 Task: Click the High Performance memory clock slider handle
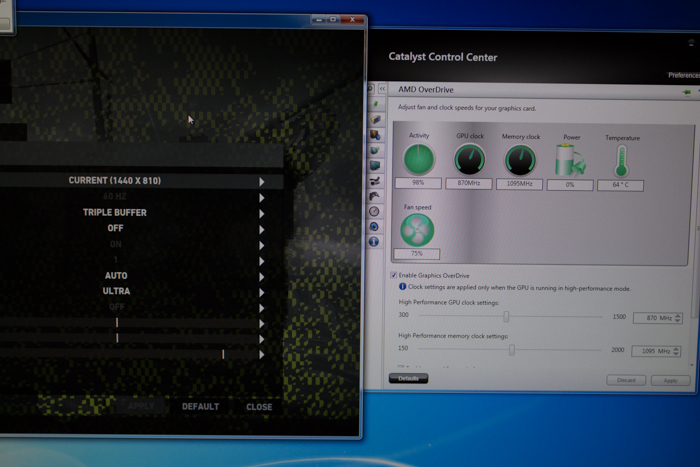coord(512,350)
